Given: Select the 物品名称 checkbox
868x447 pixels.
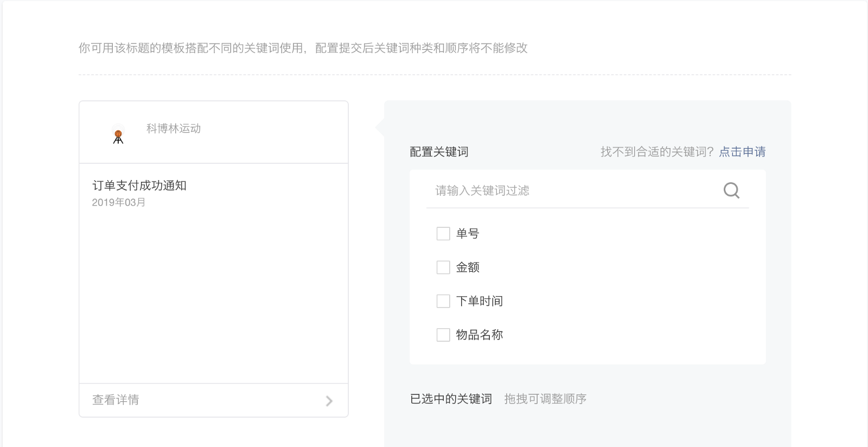Looking at the screenshot, I should [x=443, y=335].
